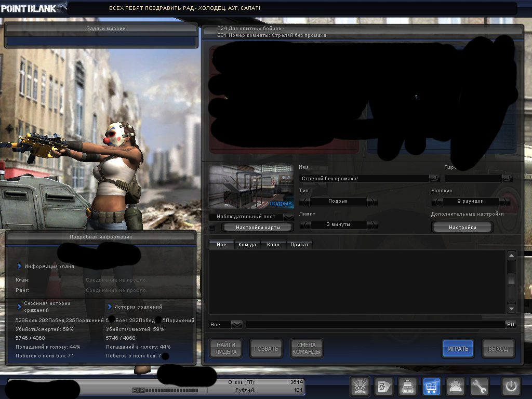Screen dimensions: 532x399
Task: Click the ПОЗВАТЬ button
Action: coord(265,348)
